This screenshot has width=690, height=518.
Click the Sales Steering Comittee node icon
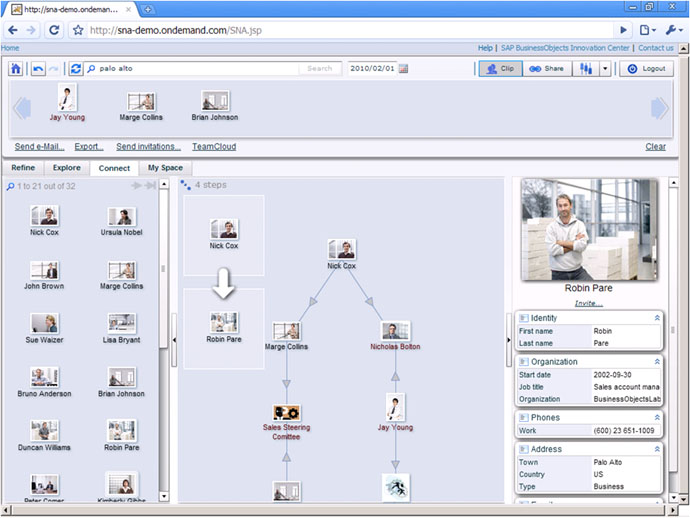pos(287,412)
